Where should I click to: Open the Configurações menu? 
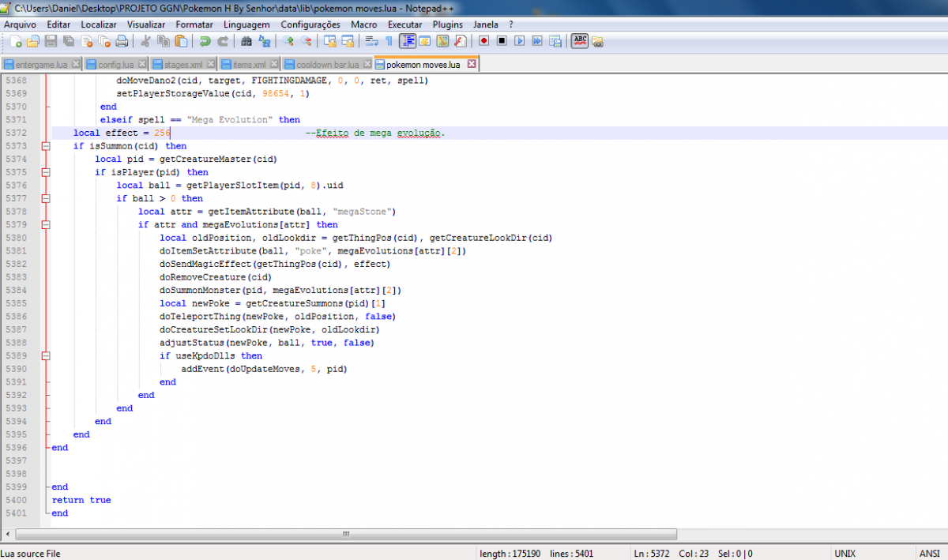point(310,24)
